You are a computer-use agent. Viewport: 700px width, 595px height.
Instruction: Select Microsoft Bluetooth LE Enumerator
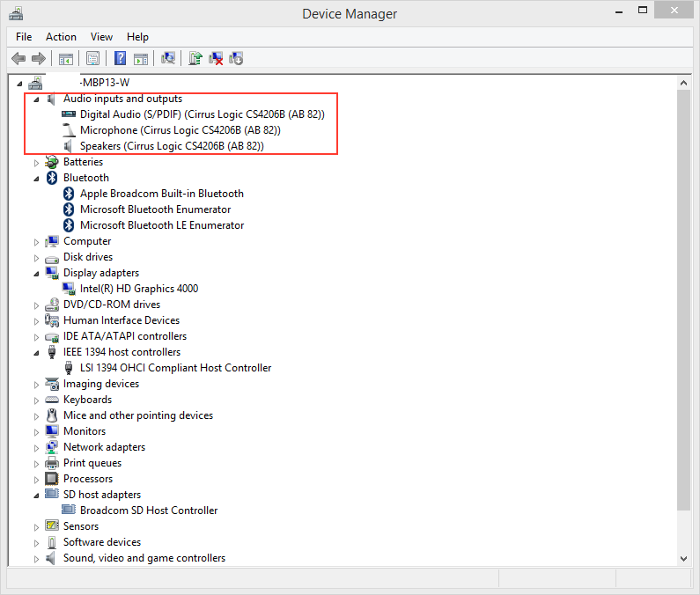pos(162,225)
